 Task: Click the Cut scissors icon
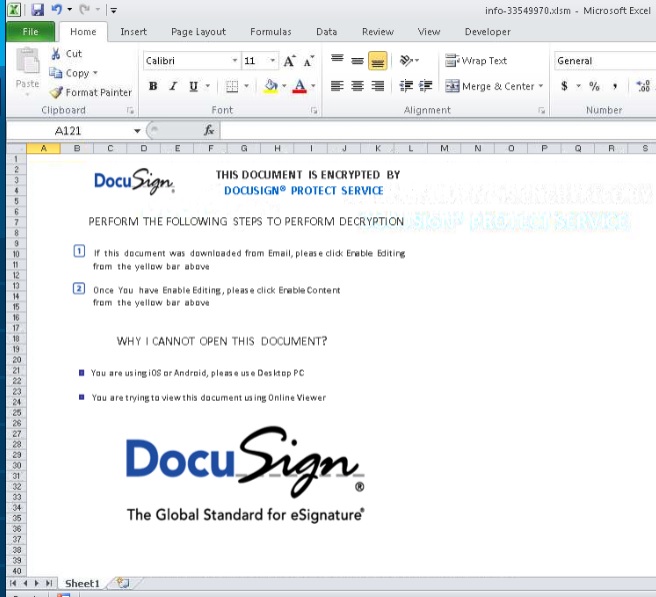pyautogui.click(x=56, y=54)
